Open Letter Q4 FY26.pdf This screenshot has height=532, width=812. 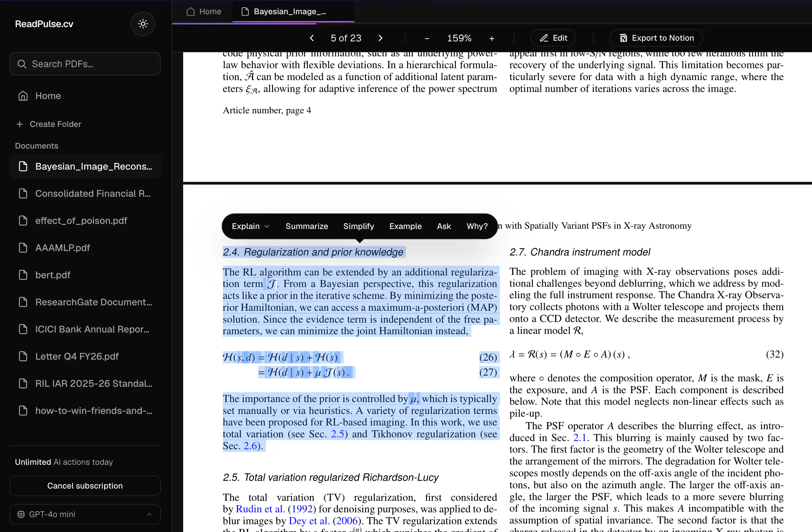point(85,356)
